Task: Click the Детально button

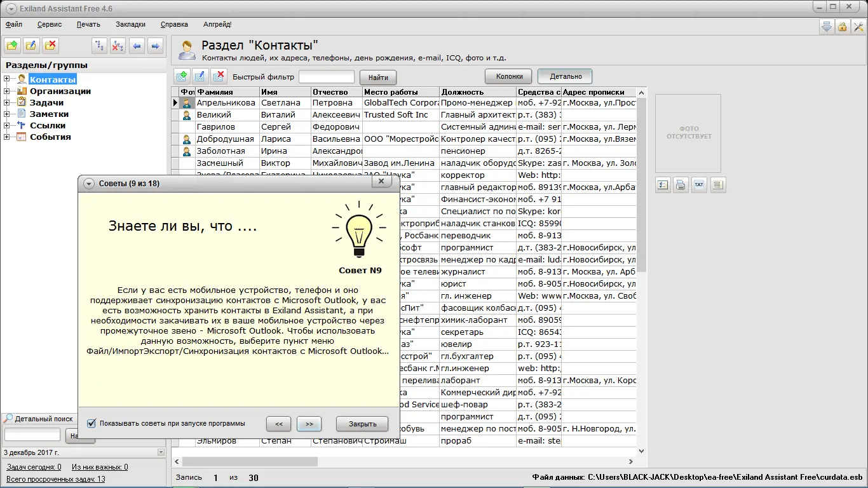Action: [565, 76]
